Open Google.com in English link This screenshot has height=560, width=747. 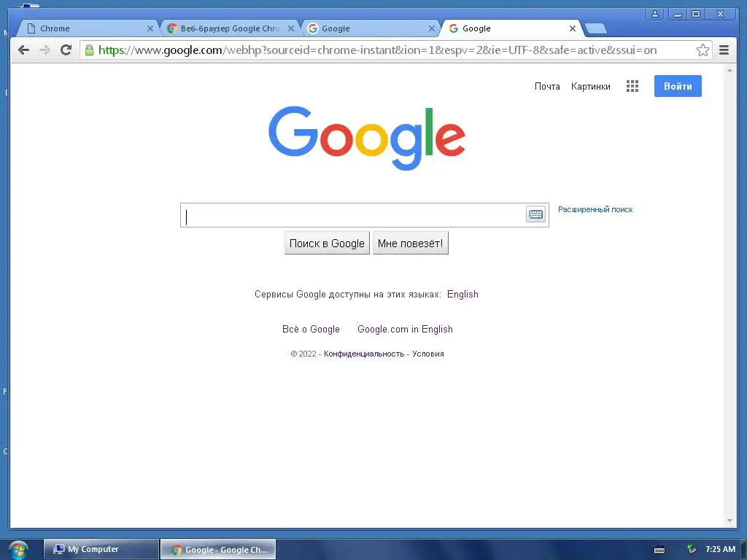pos(405,329)
